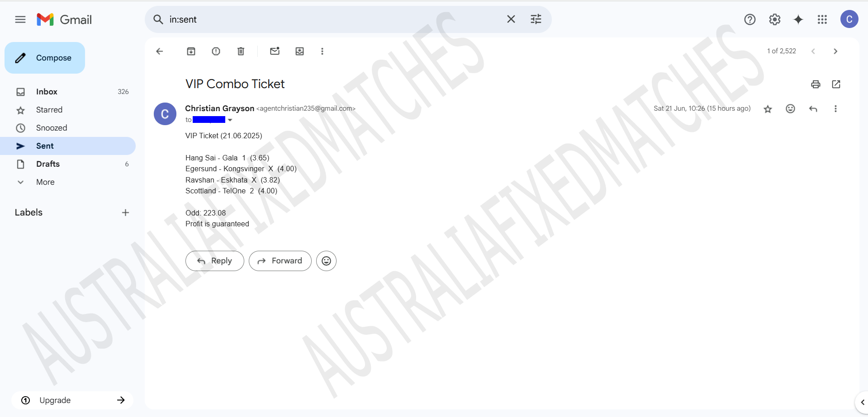This screenshot has height=417, width=868.
Task: Open the Google apps grid
Action: tap(822, 19)
